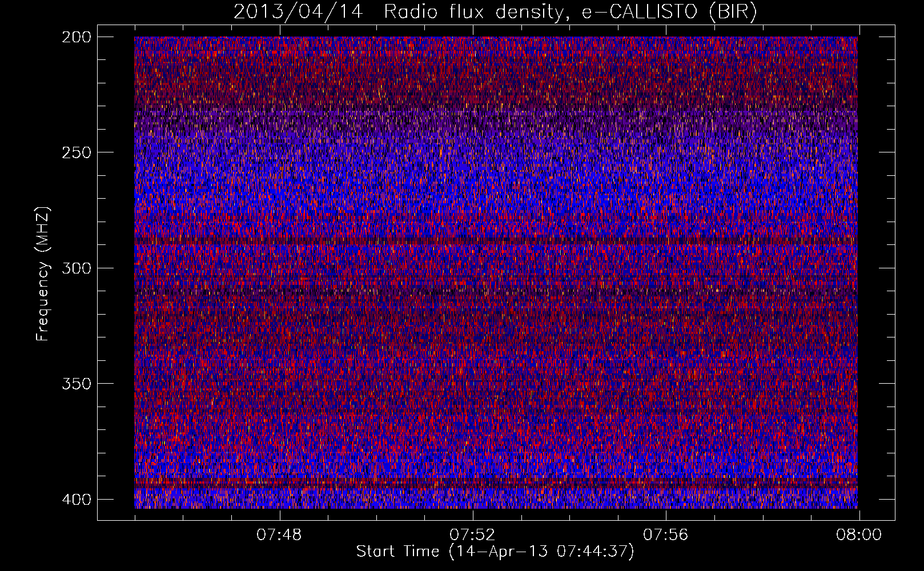Click the 07:48 time tick label
Screen dimensions: 924x571
[279, 535]
